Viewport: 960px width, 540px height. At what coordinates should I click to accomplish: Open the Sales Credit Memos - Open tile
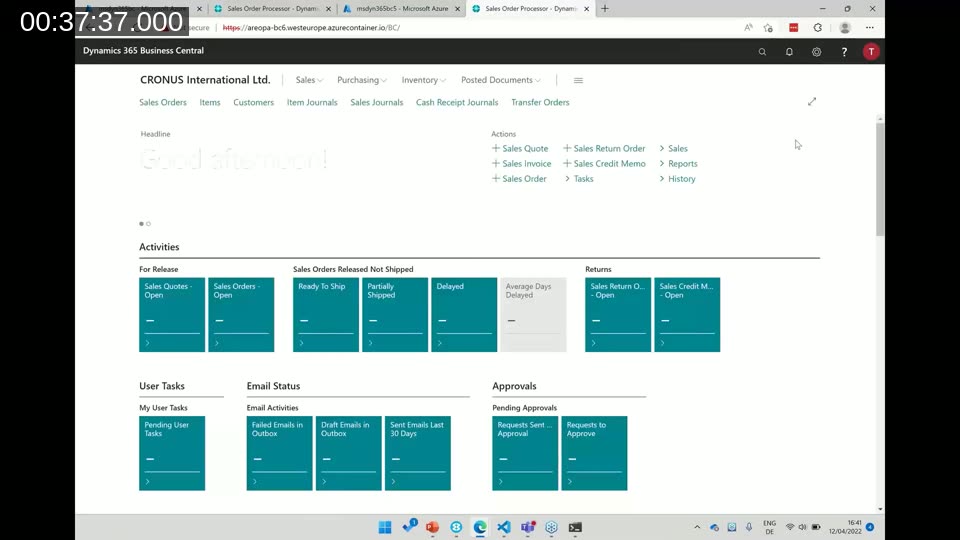(688, 315)
